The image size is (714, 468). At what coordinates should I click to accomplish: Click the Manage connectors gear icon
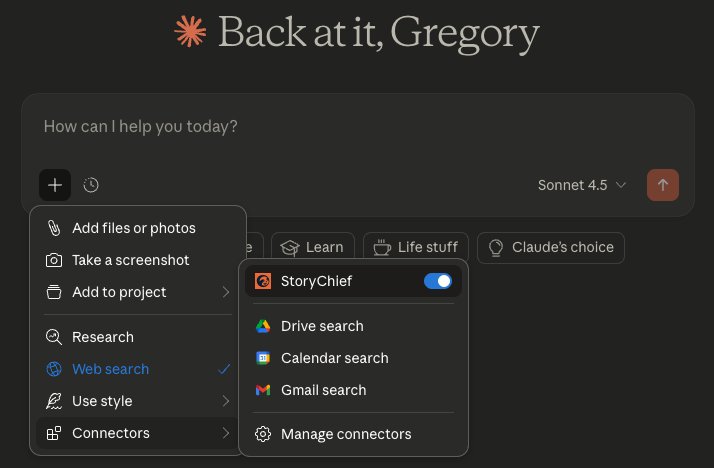[x=263, y=434]
